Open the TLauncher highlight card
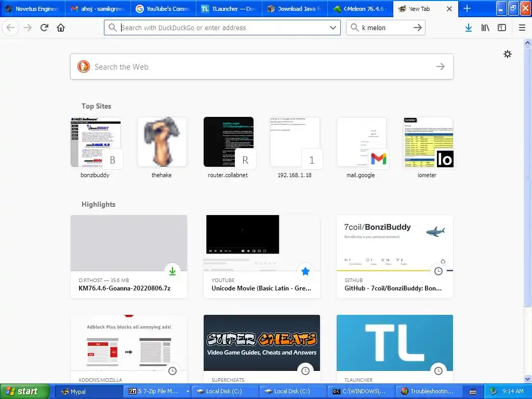Viewport: 532px width, 399px height. click(395, 350)
